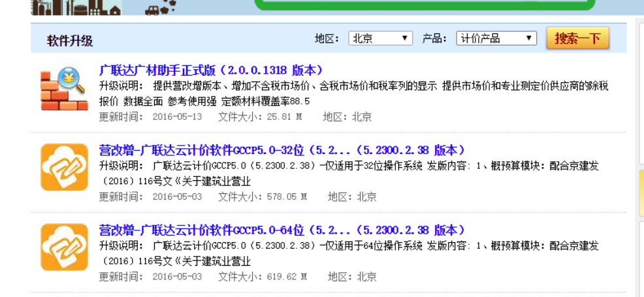Click the 文件大小: 25.81 M text

(x=260, y=117)
